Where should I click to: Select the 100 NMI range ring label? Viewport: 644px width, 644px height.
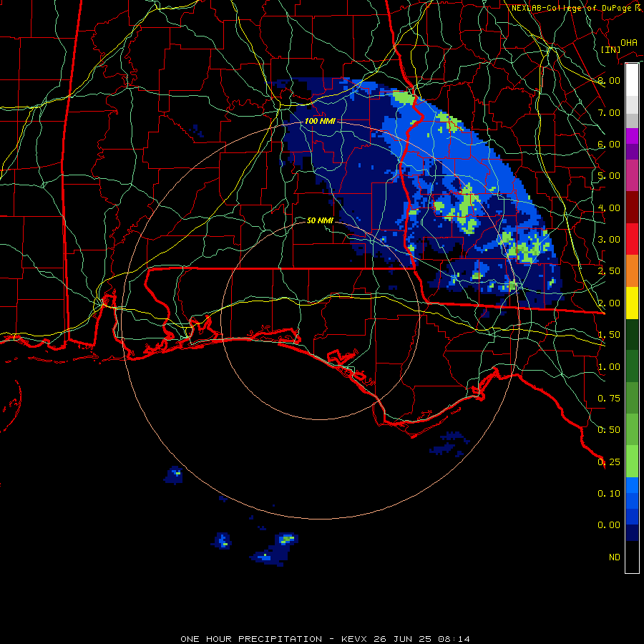pyautogui.click(x=320, y=121)
